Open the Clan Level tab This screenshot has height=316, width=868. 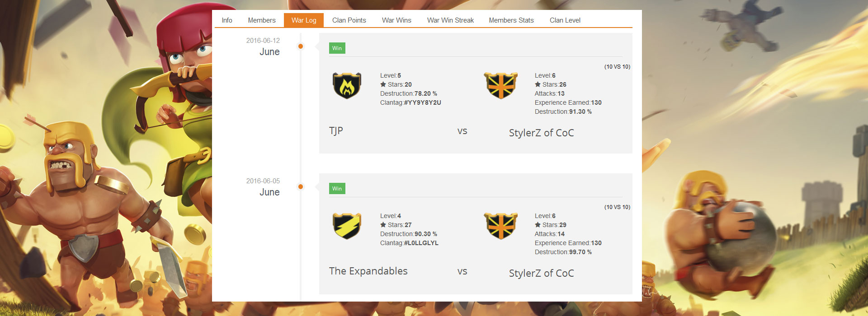(x=565, y=20)
